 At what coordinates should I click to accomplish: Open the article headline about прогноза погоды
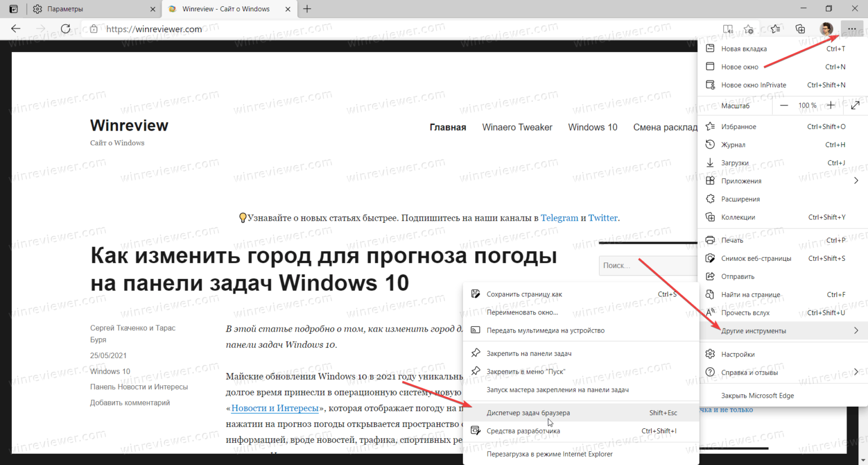pyautogui.click(x=324, y=269)
